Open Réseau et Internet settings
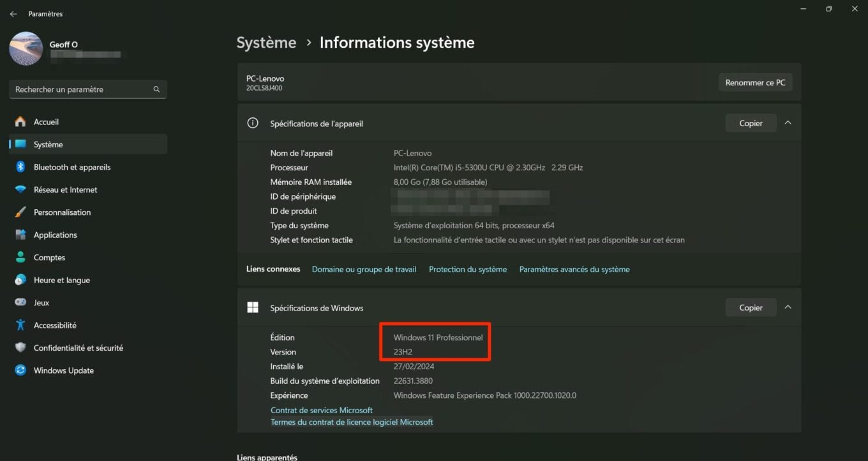Screen dimensions: 868x461 [88, 189]
